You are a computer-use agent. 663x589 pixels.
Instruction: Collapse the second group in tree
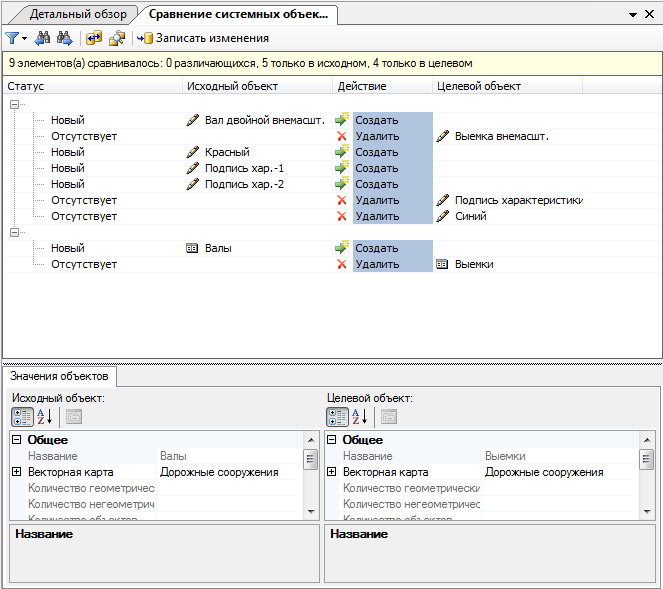tap(14, 232)
